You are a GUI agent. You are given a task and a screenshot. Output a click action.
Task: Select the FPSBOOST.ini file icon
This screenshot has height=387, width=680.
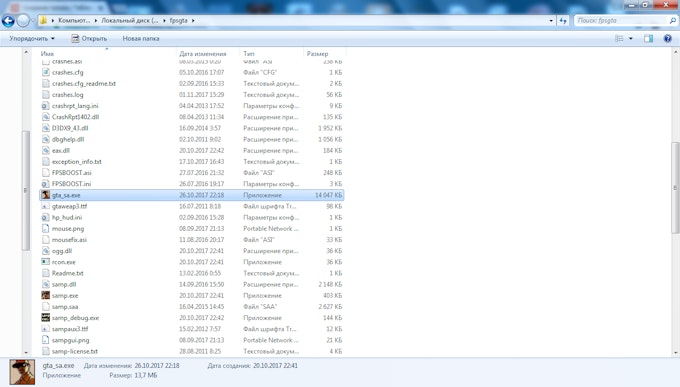[x=46, y=184]
